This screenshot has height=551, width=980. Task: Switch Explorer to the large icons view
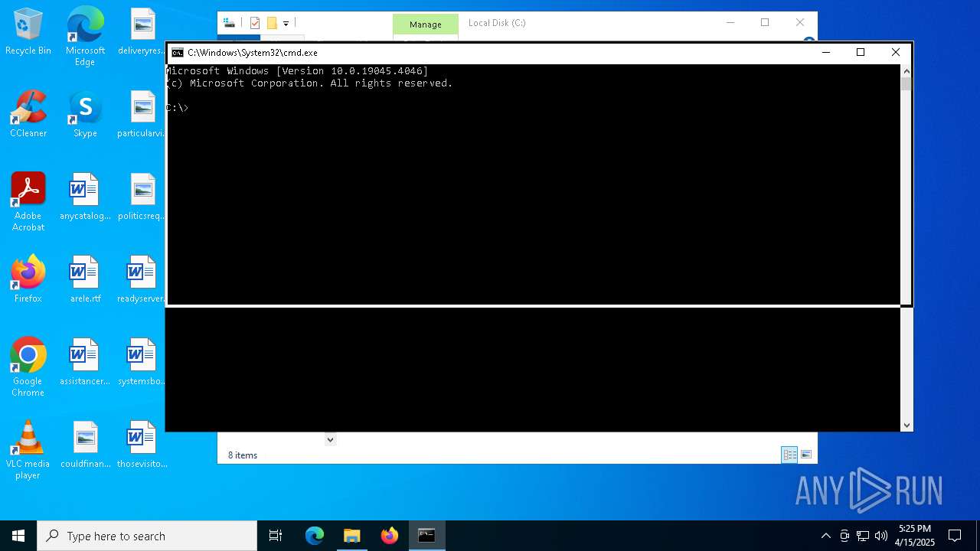point(806,455)
